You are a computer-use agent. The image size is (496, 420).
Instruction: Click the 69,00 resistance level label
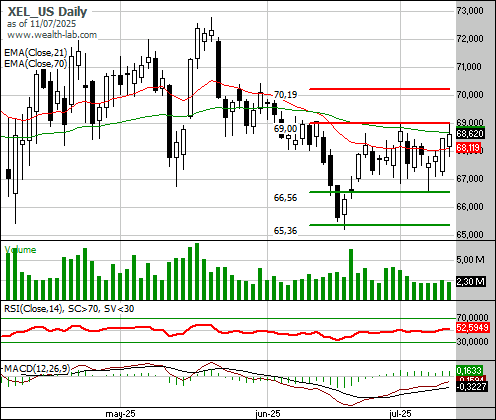(285, 129)
